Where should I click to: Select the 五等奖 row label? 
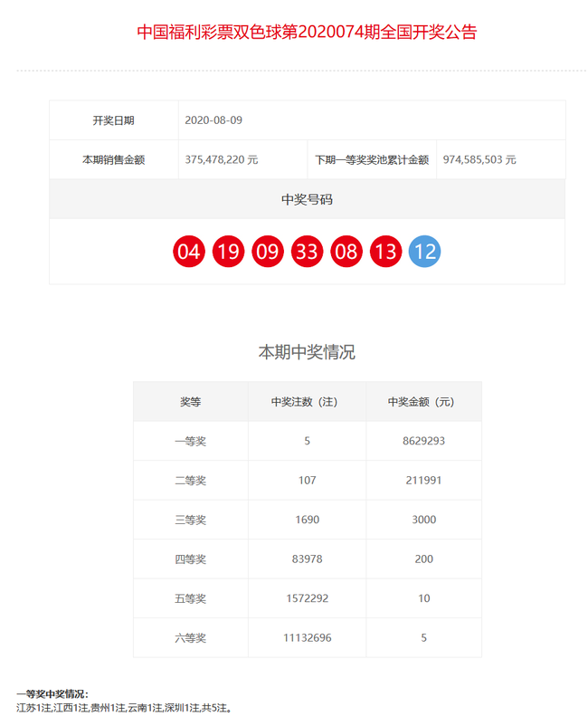[x=191, y=598]
